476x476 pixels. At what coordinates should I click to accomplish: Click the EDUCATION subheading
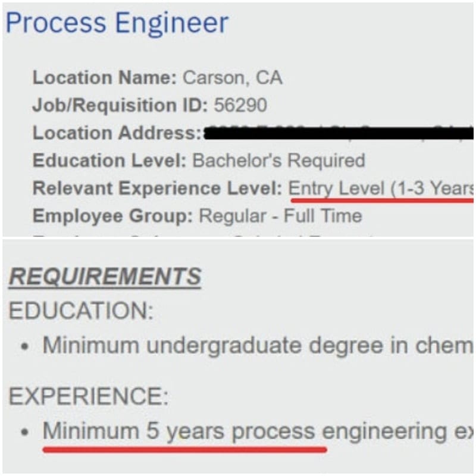pyautogui.click(x=81, y=311)
